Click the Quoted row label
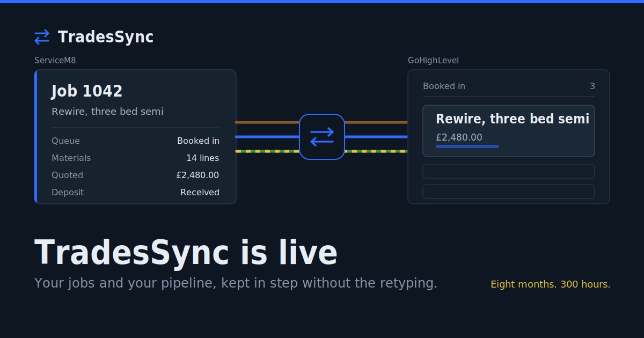 pos(68,175)
